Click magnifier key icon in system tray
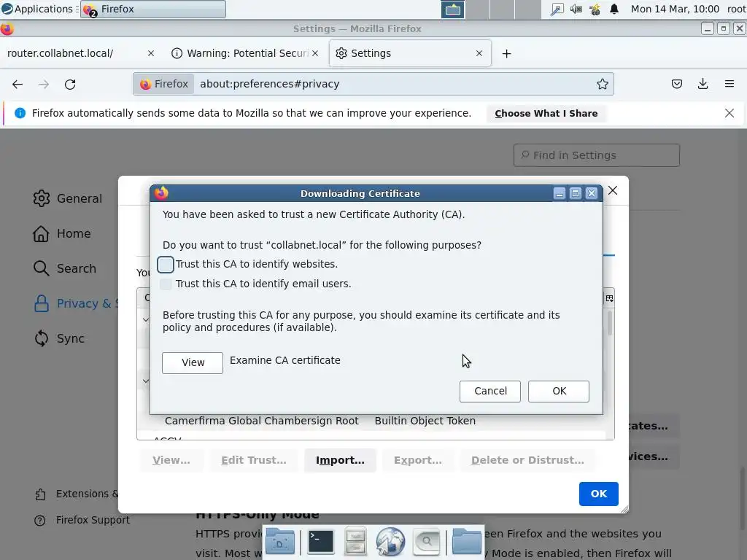Screen dimensions: 747x560 557,9
